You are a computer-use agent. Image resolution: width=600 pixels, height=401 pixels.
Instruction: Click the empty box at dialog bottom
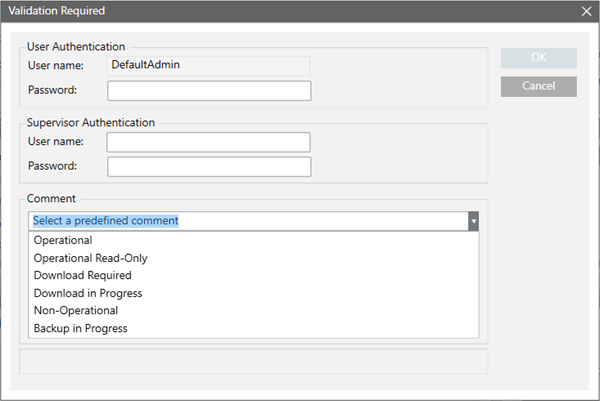253,360
